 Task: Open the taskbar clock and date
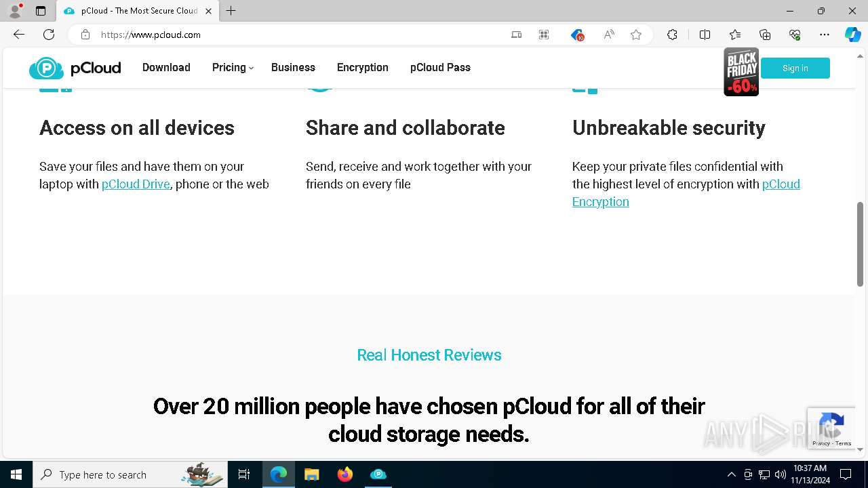coord(810,474)
